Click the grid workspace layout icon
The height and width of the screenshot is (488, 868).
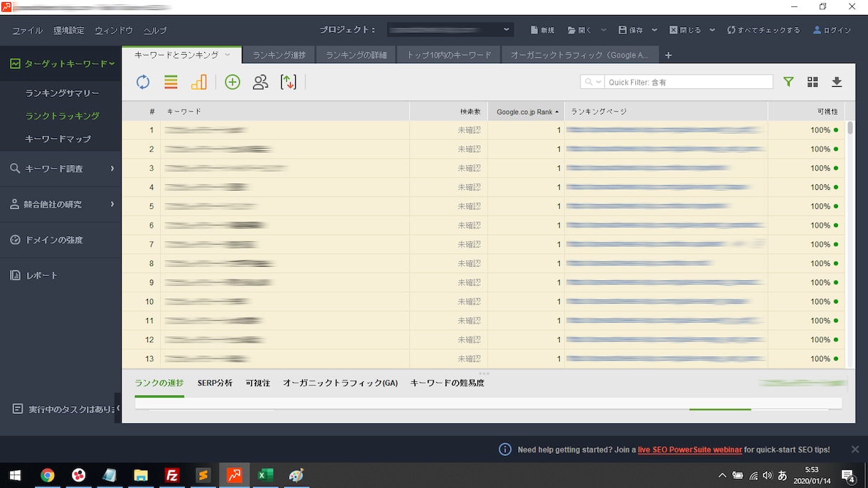[813, 82]
